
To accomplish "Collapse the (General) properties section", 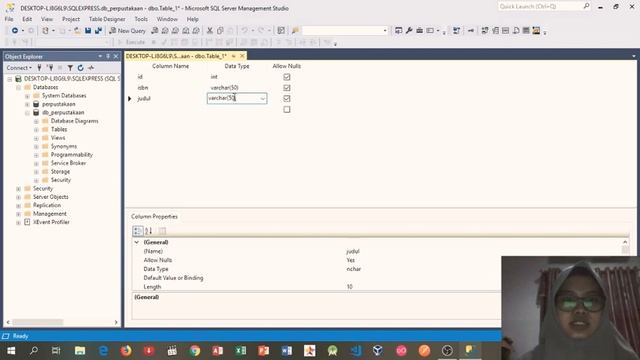I will coord(137,242).
